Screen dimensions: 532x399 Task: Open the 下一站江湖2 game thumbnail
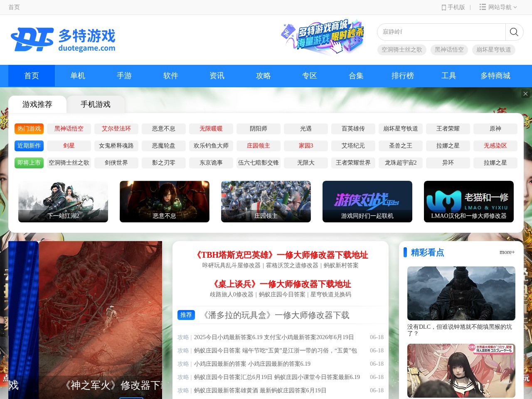pyautogui.click(x=63, y=202)
